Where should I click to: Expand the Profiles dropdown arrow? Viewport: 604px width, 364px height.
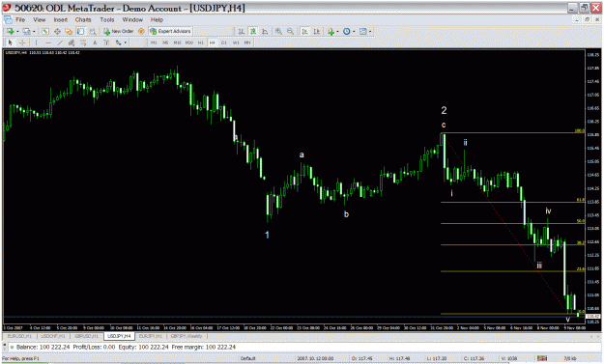[34, 32]
